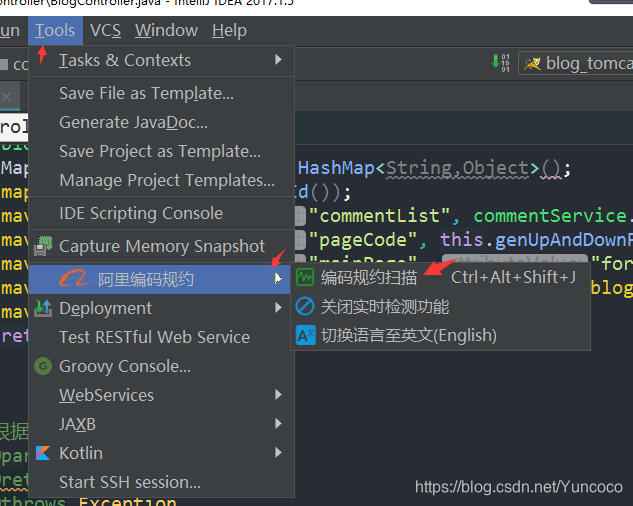Click the update project down-arrow icon

click(501, 63)
